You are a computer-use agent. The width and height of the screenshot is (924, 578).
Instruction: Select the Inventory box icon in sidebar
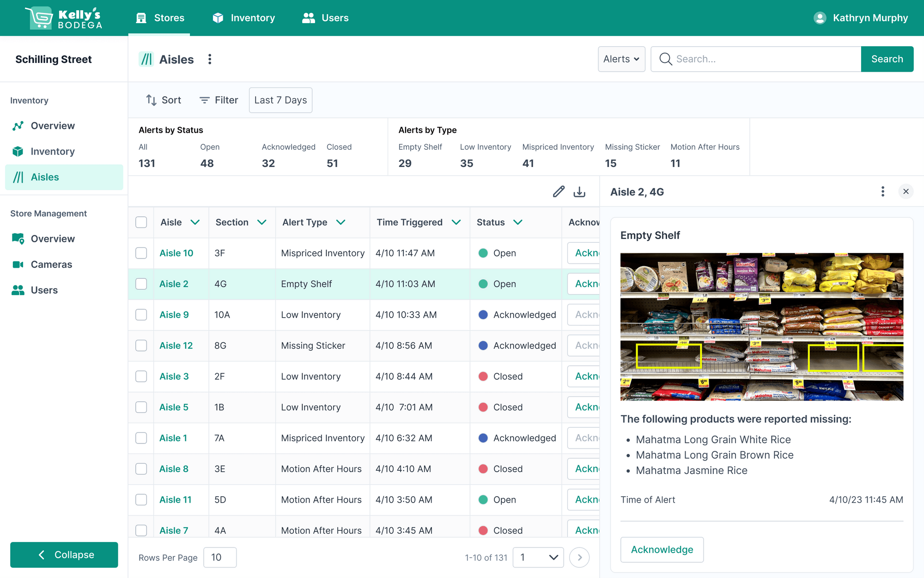tap(18, 151)
